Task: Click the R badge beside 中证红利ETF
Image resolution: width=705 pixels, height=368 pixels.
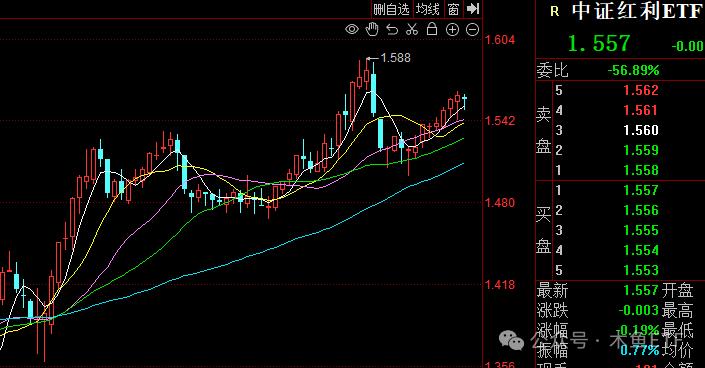Action: [x=555, y=12]
